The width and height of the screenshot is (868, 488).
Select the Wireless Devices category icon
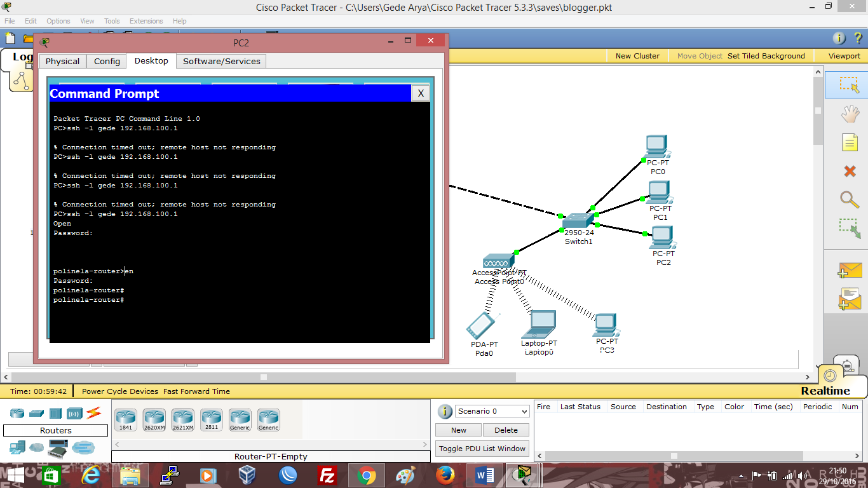coord(74,413)
